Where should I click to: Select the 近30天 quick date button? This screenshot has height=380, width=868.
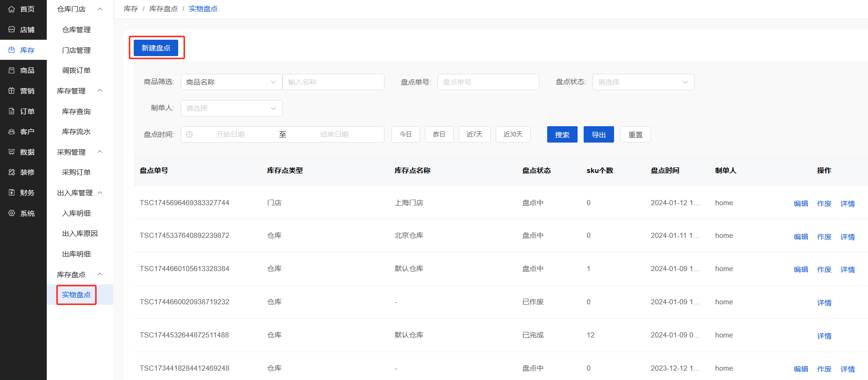(x=513, y=134)
